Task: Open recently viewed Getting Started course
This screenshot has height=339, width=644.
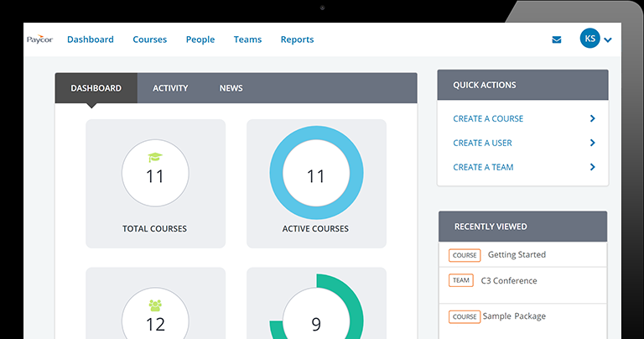Action: point(517,255)
